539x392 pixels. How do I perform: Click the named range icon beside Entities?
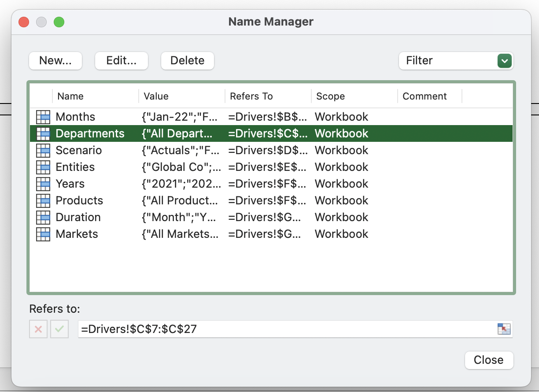point(43,167)
